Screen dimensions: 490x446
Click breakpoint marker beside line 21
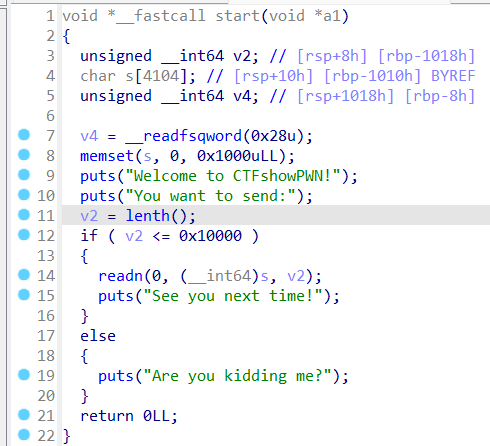24,415
